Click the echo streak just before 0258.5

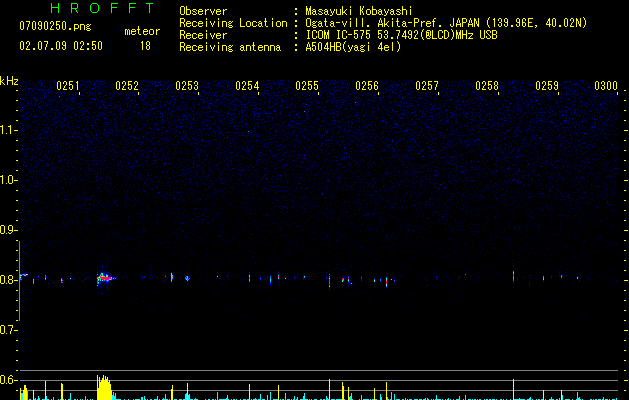513,275
